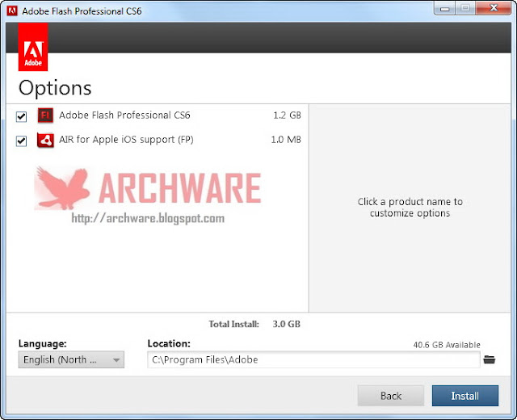Close the installer window

494,8
